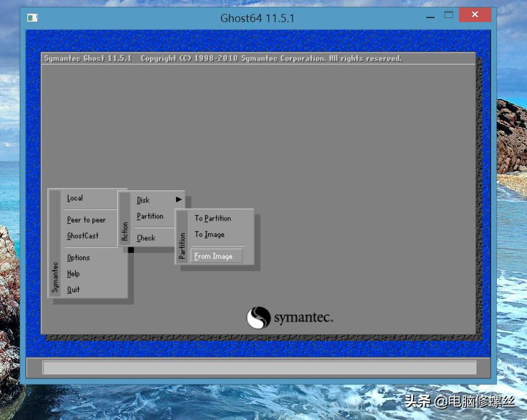Select To Partition option
The image size is (527, 420).
[x=213, y=218]
